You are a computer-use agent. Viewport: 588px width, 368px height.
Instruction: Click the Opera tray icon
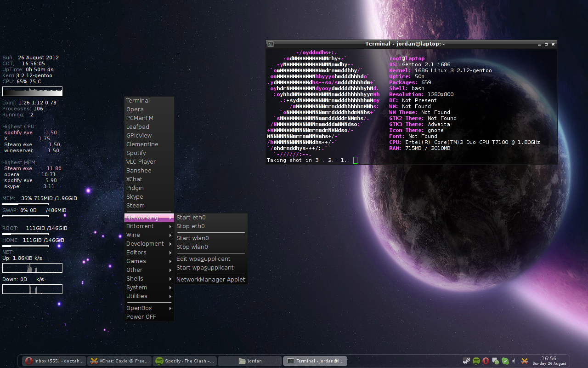(x=486, y=361)
